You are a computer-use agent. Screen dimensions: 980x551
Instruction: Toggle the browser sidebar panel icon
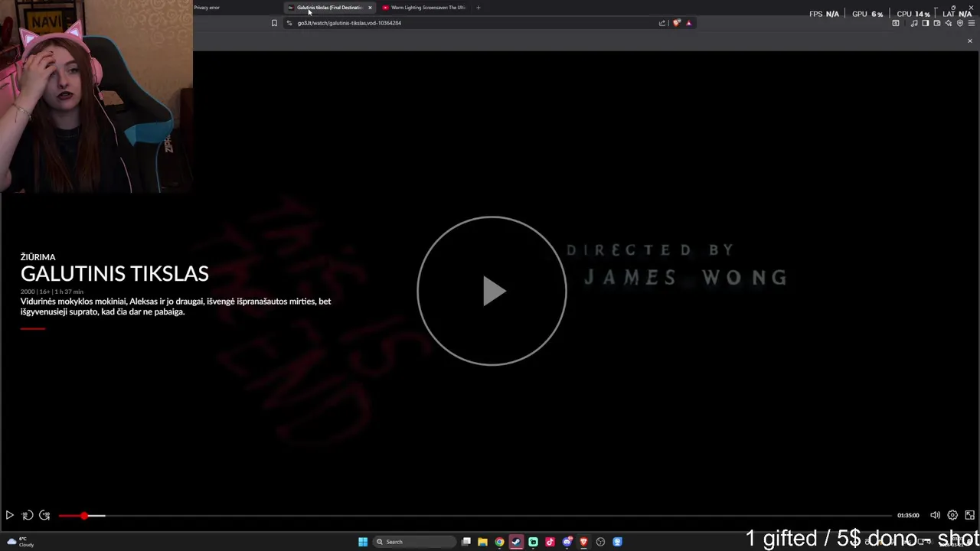point(926,23)
